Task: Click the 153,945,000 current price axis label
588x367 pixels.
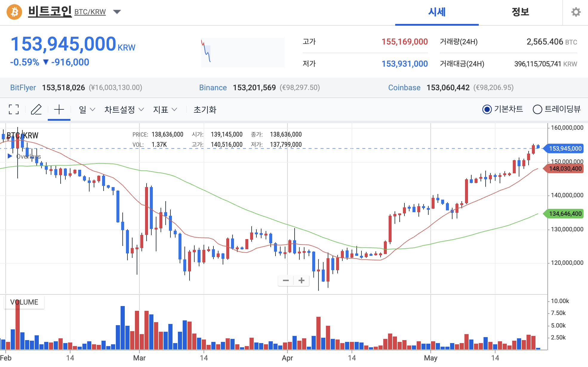Action: [x=565, y=149]
